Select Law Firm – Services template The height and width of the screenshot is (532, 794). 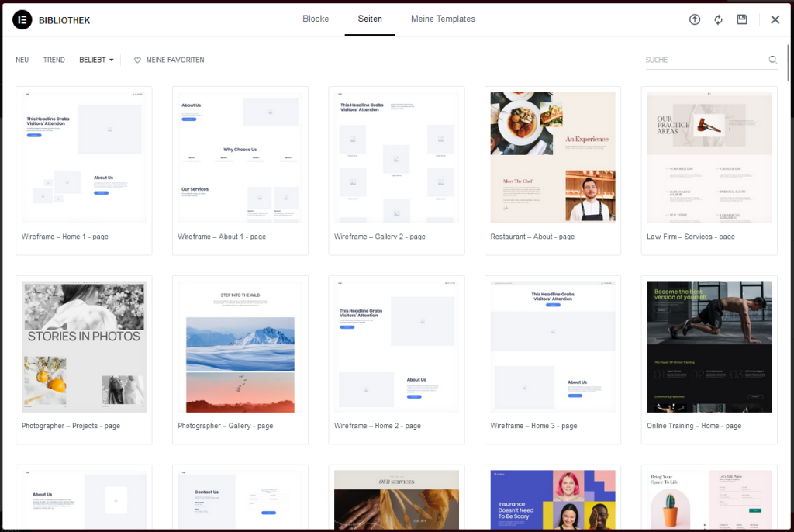click(709, 157)
